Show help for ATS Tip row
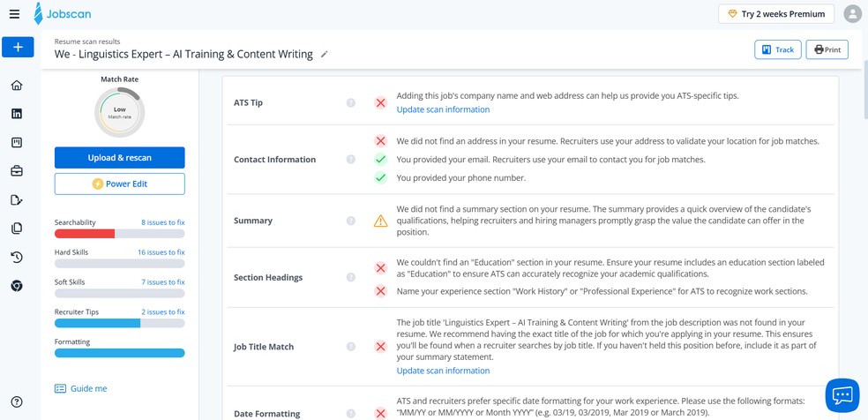The height and width of the screenshot is (420, 868). [x=350, y=102]
